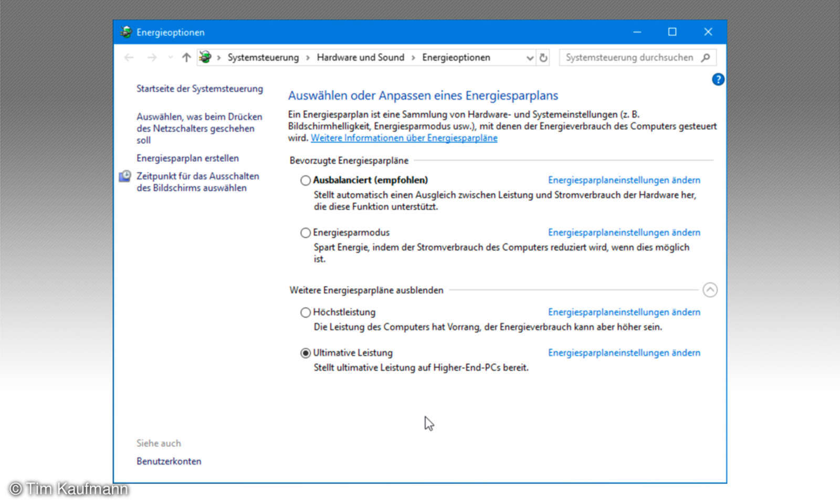
Task: Navigate to Systemsteuerung breadcrumb
Action: pos(263,57)
